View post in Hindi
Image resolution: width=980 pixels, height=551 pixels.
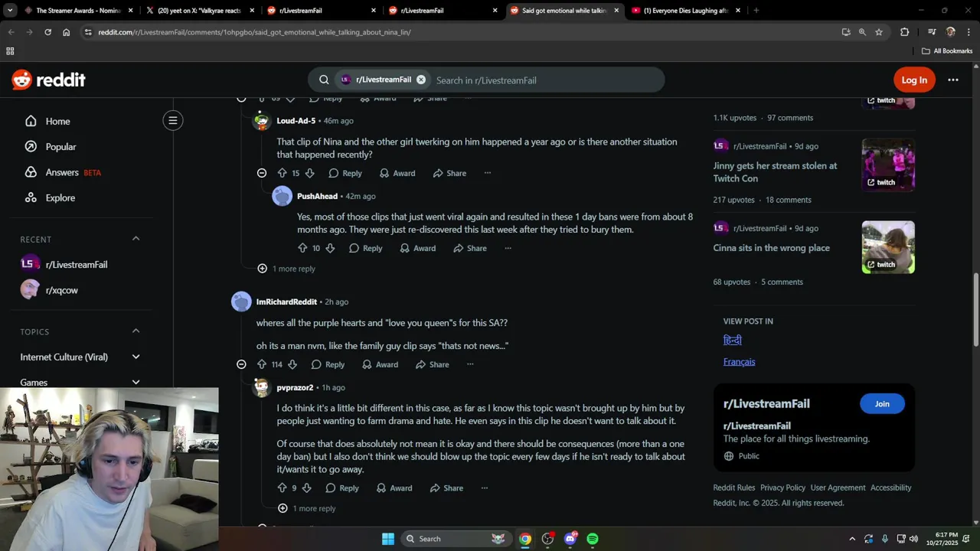732,340
